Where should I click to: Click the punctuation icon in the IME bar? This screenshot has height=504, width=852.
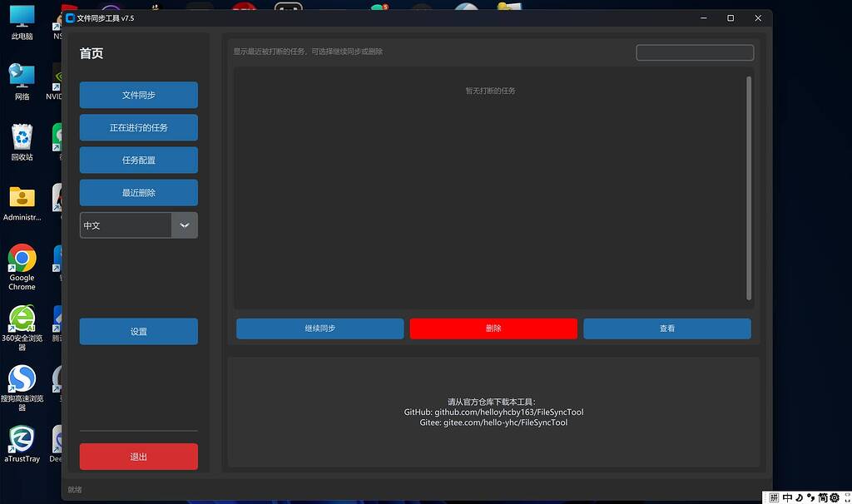pyautogui.click(x=810, y=497)
